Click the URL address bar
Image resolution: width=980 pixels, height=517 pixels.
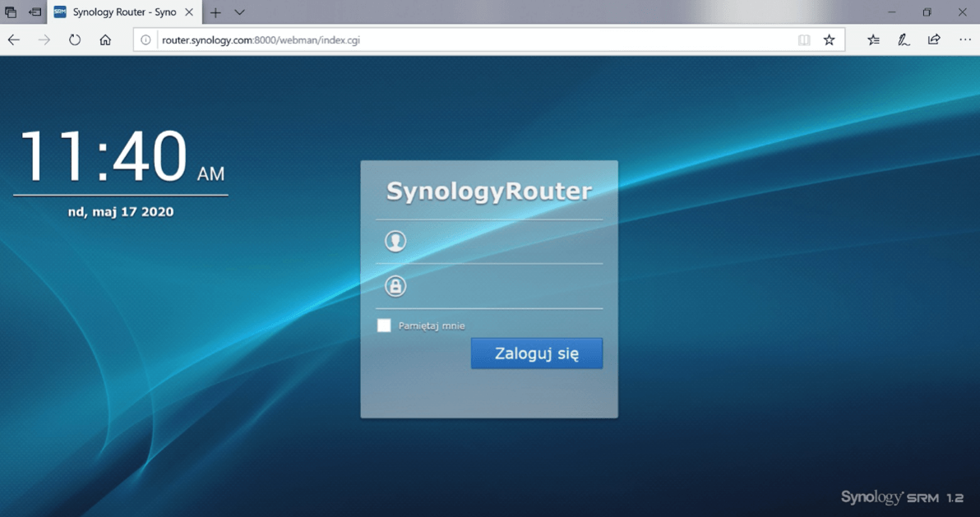pos(469,39)
